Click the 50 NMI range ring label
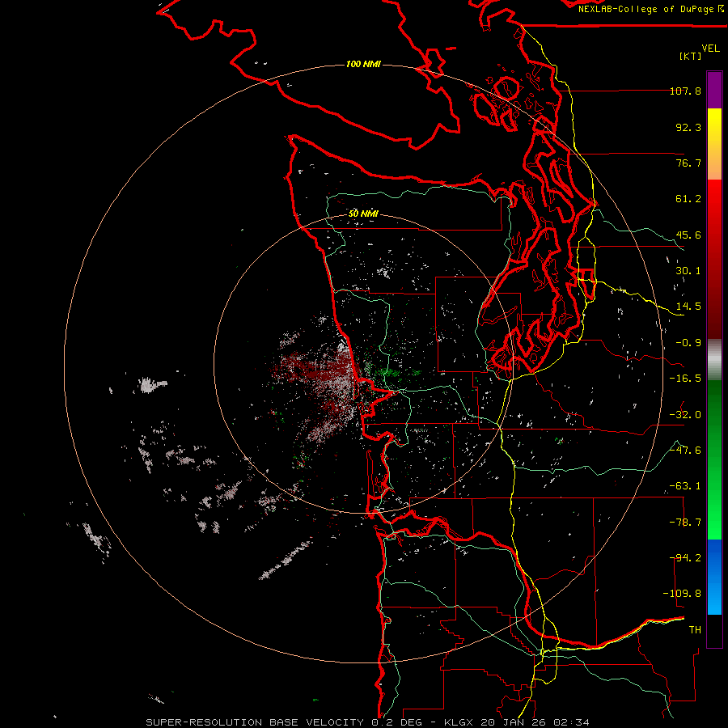 point(363,214)
